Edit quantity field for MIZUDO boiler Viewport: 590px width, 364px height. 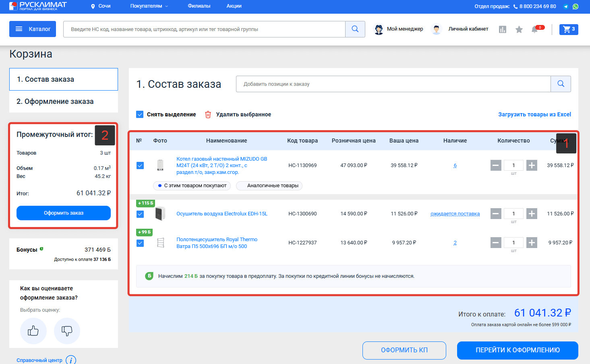513,165
